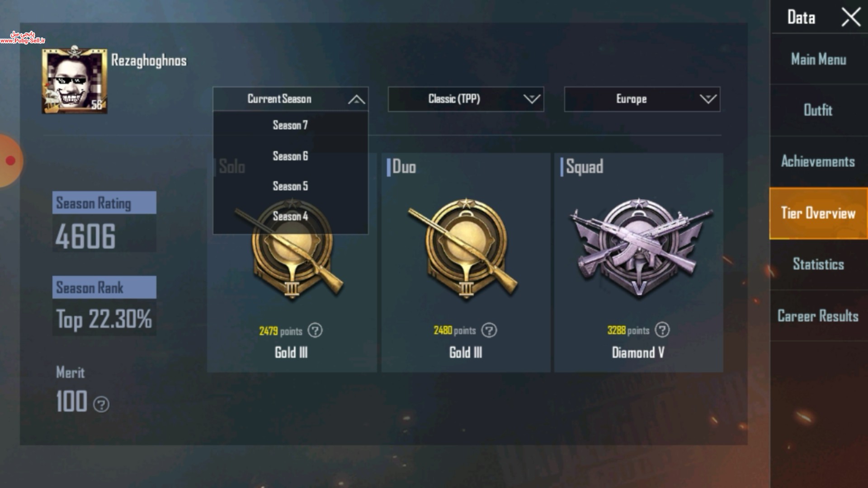The width and height of the screenshot is (868, 488).
Task: Expand the Europe server dropdown
Action: [x=642, y=99]
